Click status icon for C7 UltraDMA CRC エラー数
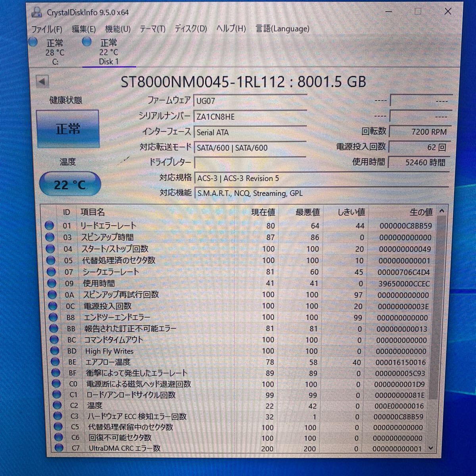Screen dimensions: 476x476 tap(59, 448)
